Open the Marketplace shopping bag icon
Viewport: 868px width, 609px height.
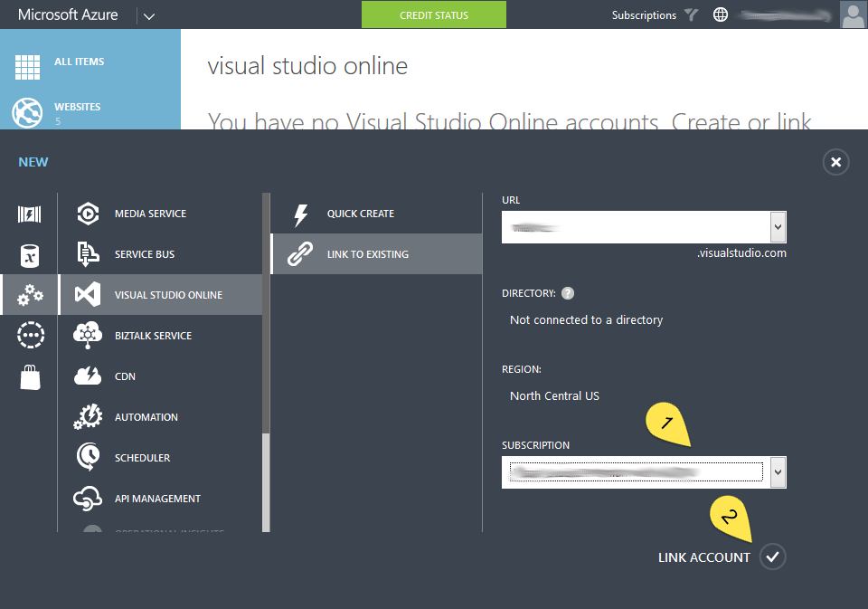click(x=30, y=377)
